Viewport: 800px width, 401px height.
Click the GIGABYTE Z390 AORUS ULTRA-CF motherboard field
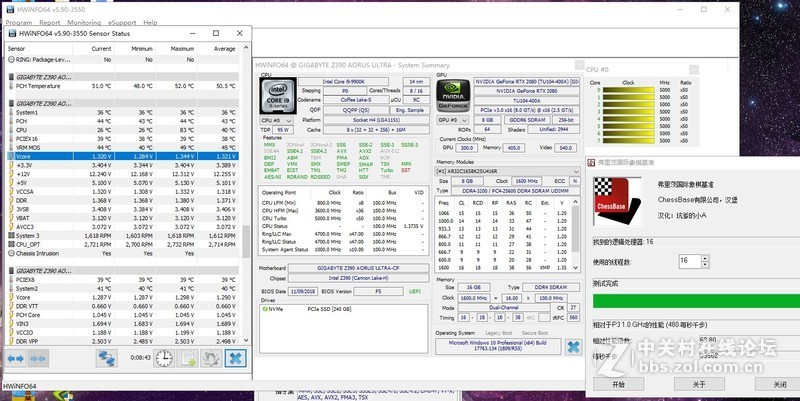tap(358, 268)
